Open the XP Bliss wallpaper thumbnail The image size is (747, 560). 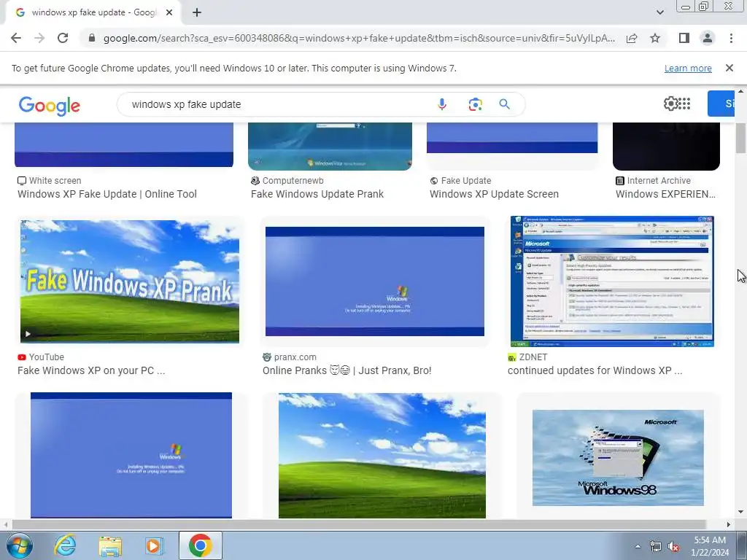pos(382,456)
